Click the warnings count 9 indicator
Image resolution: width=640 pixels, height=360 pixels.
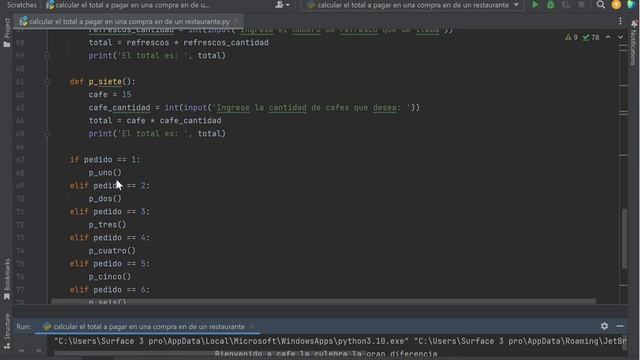coord(571,37)
